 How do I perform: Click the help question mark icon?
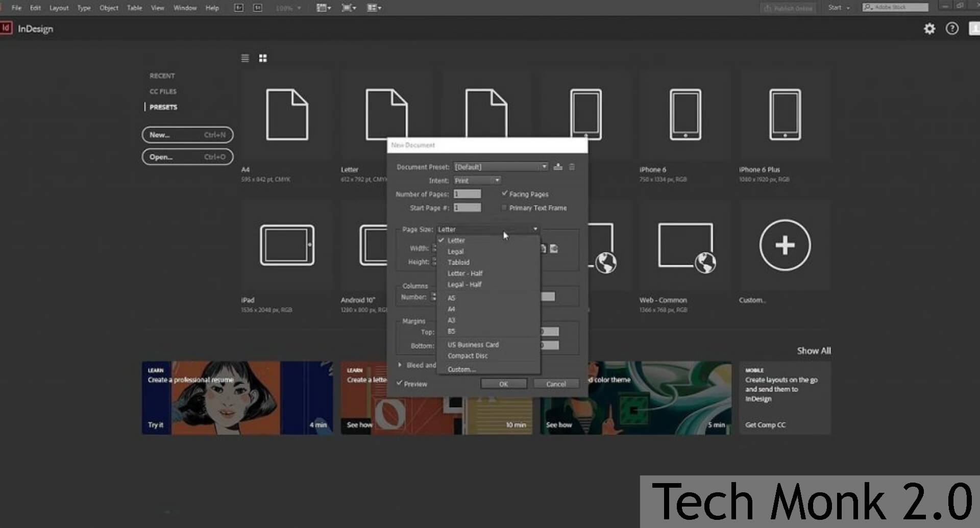(952, 29)
